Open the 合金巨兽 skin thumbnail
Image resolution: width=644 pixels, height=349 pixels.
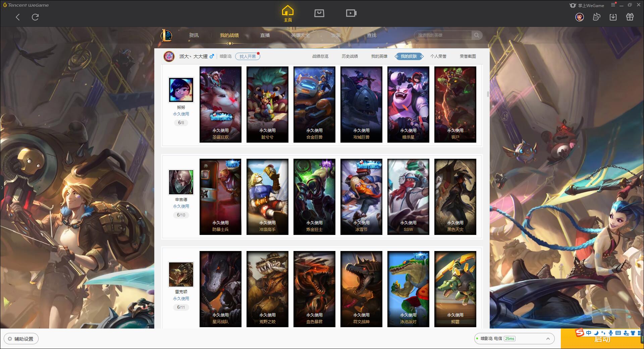point(314,104)
